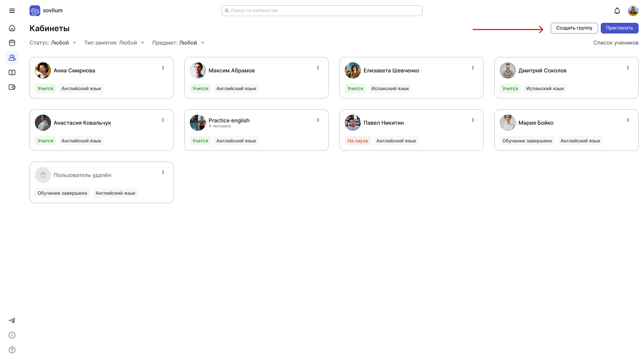The image size is (644, 362).
Task: Open three-dot menu for Анна Смирнова
Action: pos(163,68)
